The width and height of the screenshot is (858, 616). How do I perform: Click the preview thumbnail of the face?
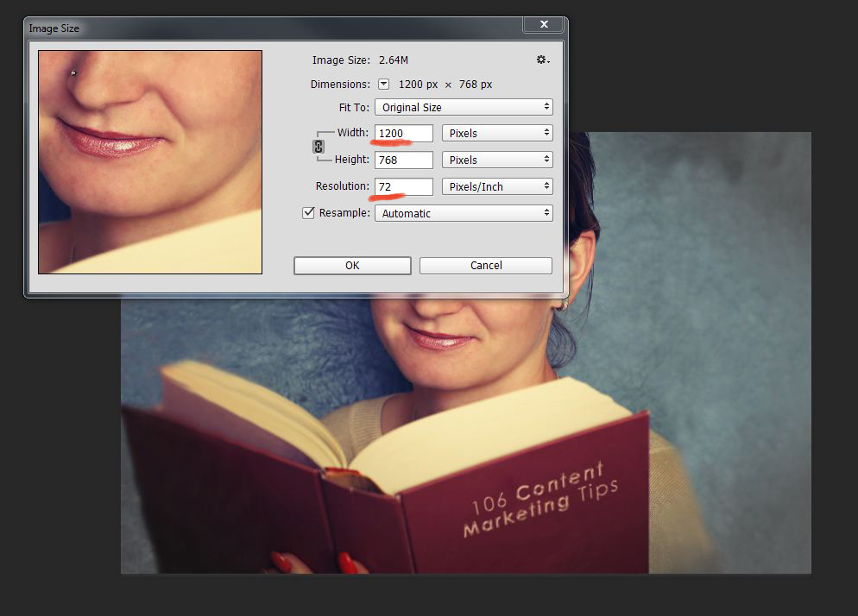(150, 162)
